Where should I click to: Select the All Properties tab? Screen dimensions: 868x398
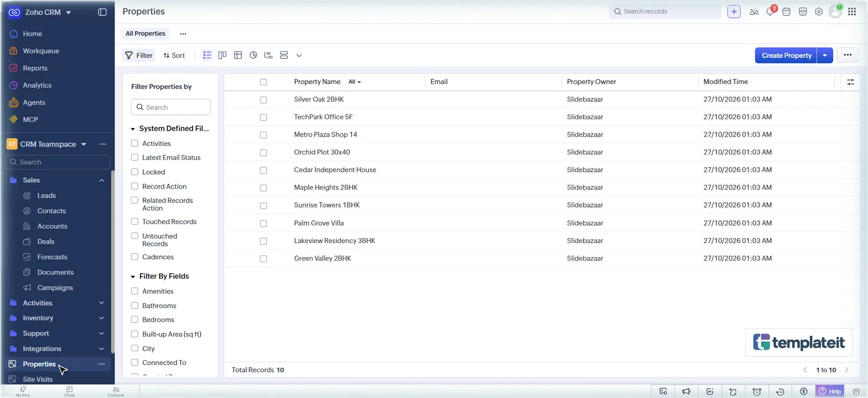point(145,34)
